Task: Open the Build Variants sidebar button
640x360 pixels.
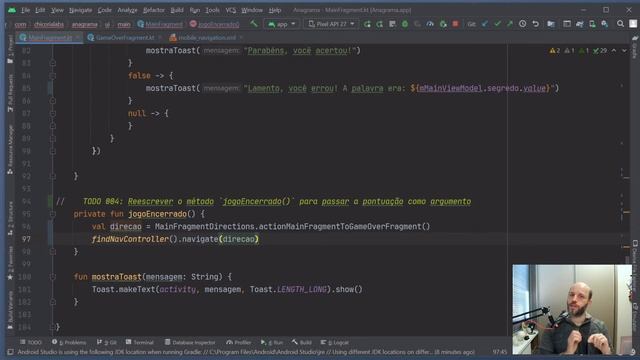Action: pyautogui.click(x=10, y=311)
